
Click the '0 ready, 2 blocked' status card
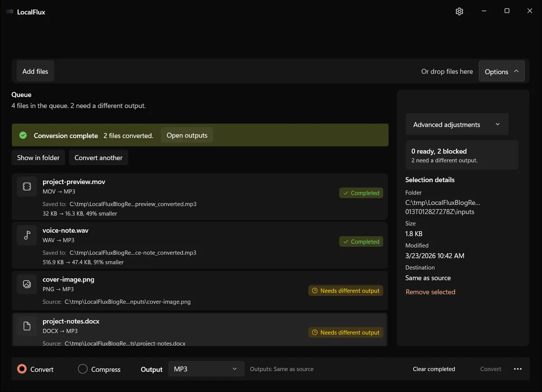[462, 155]
